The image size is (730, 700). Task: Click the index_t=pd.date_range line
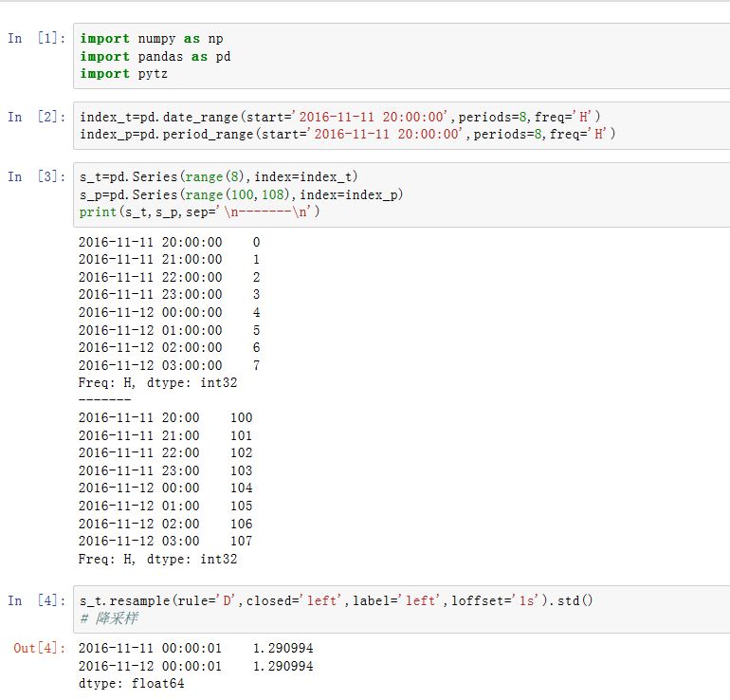coord(339,117)
